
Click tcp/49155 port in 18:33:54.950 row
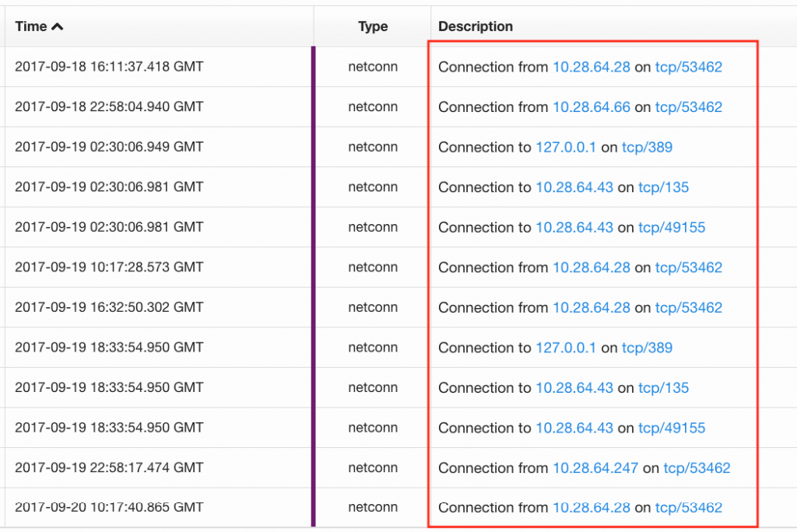click(672, 428)
